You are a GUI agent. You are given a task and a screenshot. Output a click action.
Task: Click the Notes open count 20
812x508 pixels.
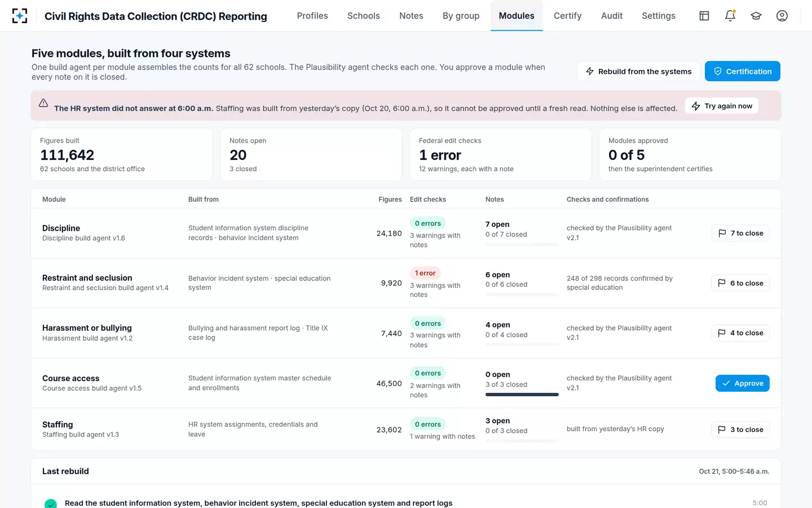tap(238, 155)
